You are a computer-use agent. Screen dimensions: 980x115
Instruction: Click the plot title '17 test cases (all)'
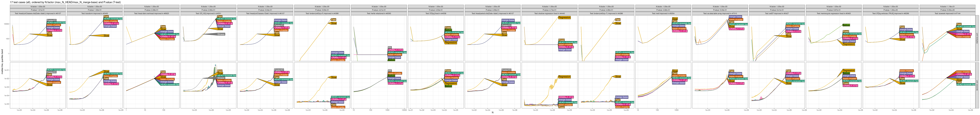tap(23, 2)
